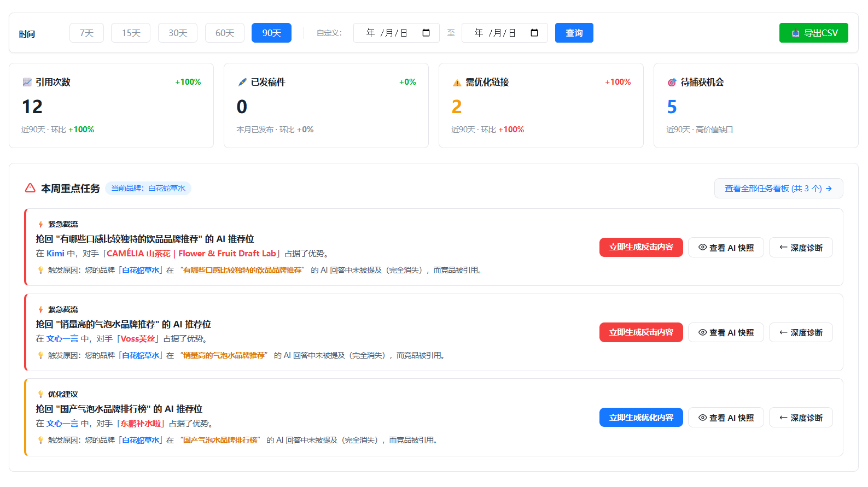This screenshot has height=487, width=868.
Task: Click the lightbulb icon in the 国产气泡水品牌排行榜 trigger reason
Action: click(40, 440)
